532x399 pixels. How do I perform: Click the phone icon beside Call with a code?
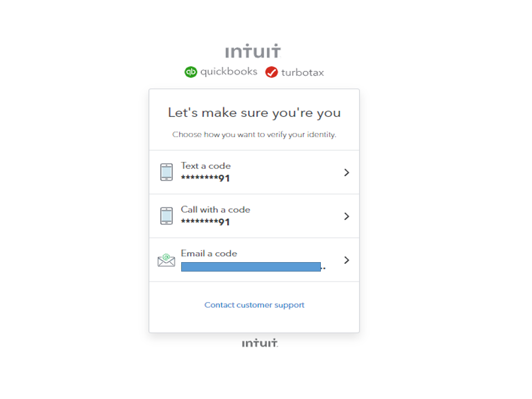[166, 216]
